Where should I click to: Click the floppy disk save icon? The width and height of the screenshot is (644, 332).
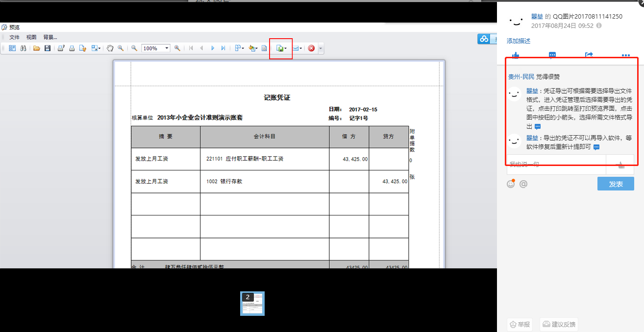pos(48,48)
